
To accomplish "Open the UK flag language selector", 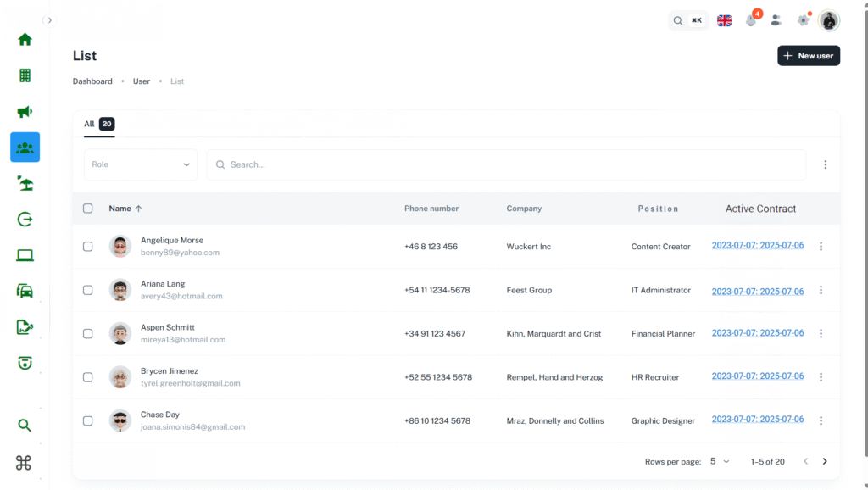I will pyautogui.click(x=724, y=20).
